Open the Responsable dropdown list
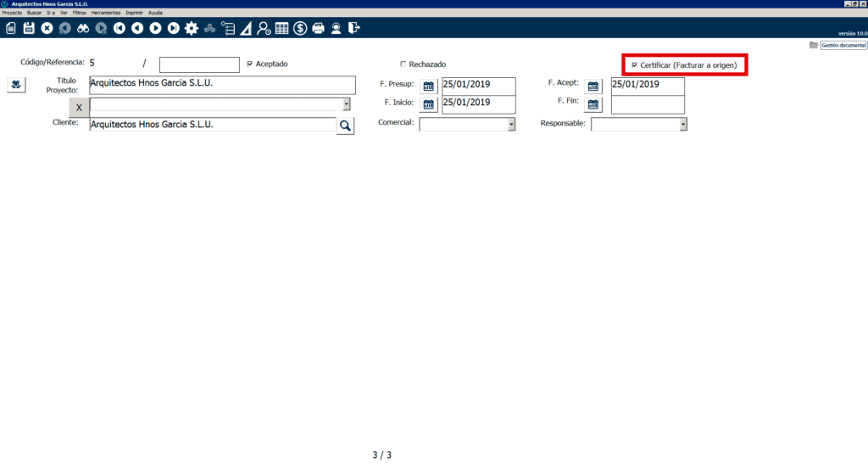The width and height of the screenshot is (868, 470). point(682,125)
